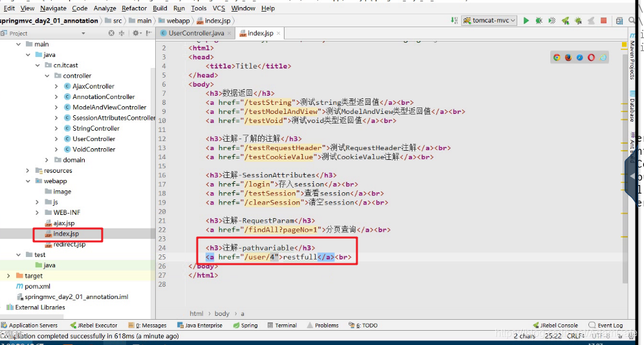This screenshot has width=644, height=345.
Task: Run the tomcat-mvc configuration with green play button
Action: click(526, 21)
